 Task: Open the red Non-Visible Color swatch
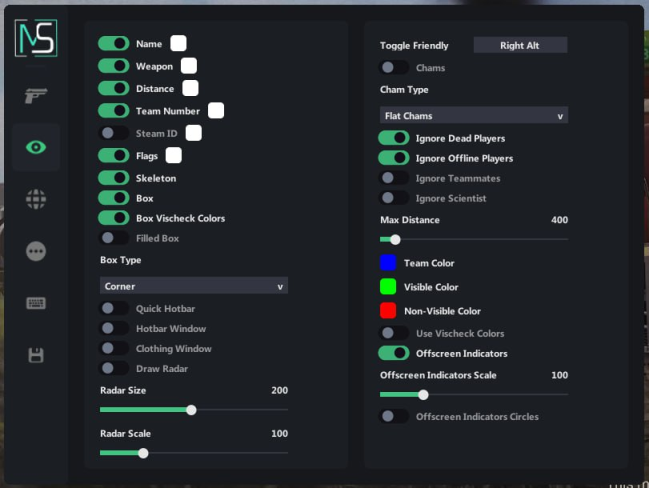coord(388,311)
